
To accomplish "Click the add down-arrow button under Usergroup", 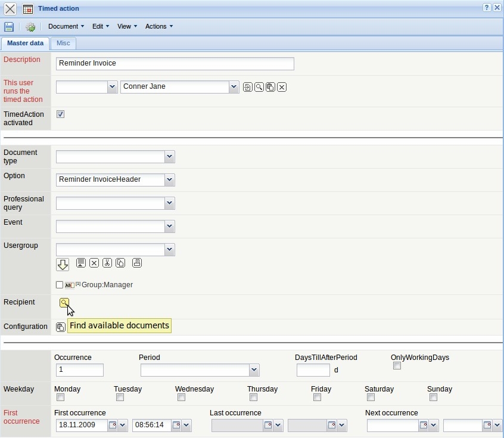I will 63,264.
